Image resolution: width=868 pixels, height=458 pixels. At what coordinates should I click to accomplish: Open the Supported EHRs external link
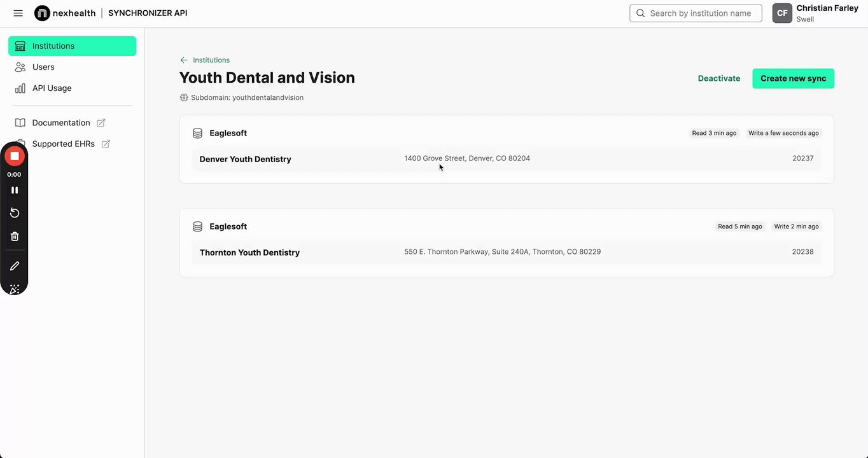64,144
